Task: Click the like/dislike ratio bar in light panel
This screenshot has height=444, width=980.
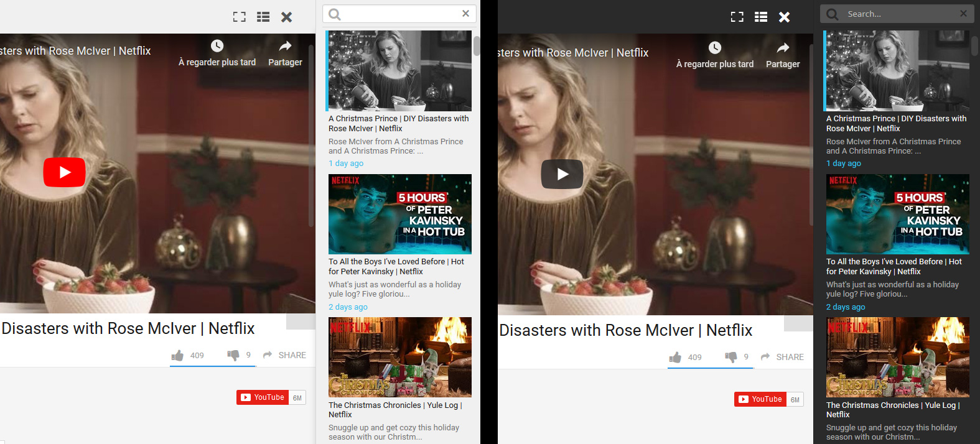Action: click(213, 366)
